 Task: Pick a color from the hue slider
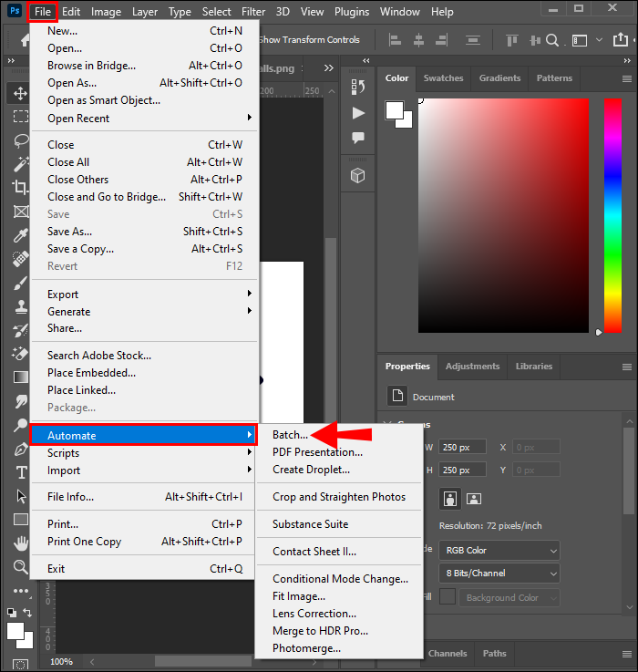point(612,215)
